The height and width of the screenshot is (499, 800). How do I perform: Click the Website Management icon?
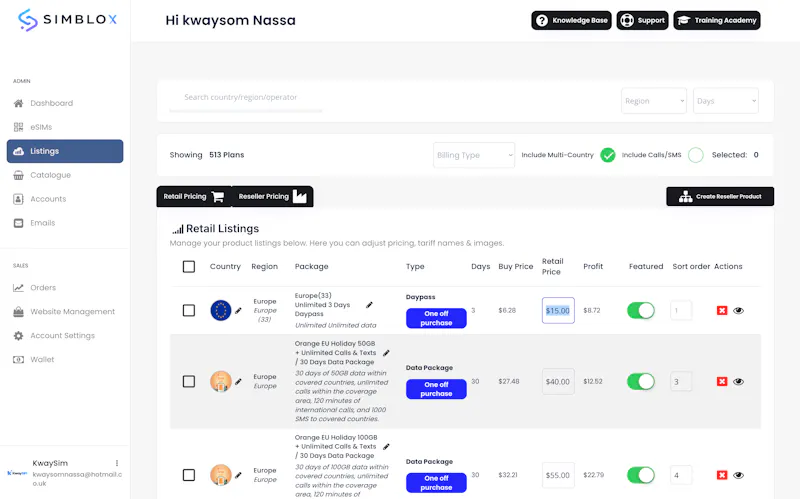(x=18, y=312)
